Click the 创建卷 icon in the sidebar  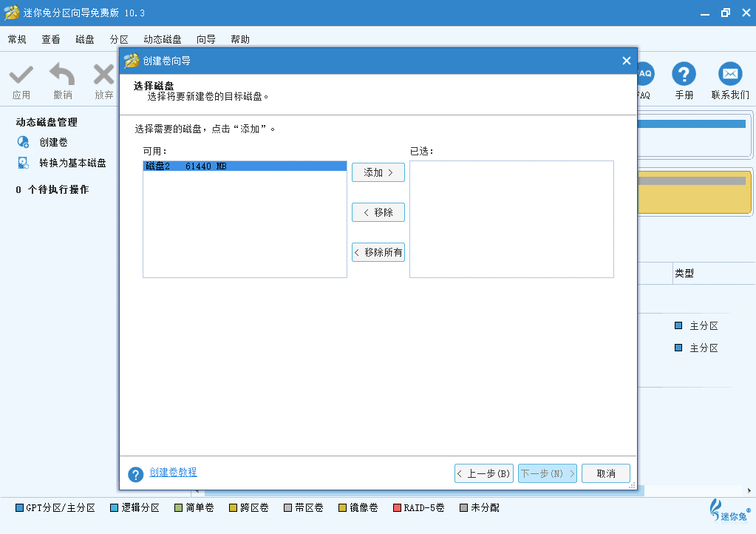(x=23, y=142)
